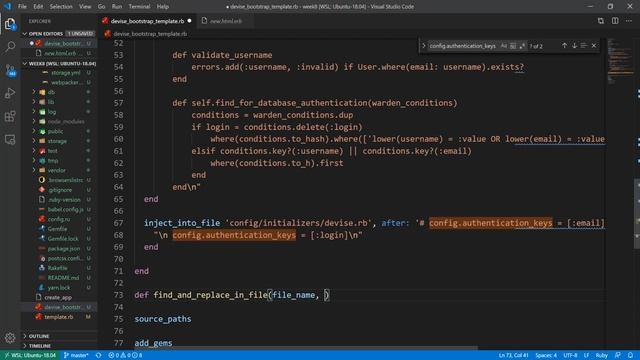Viewport: 640px width, 360px height.
Task: Open template.rb in file tree
Action: point(59,317)
